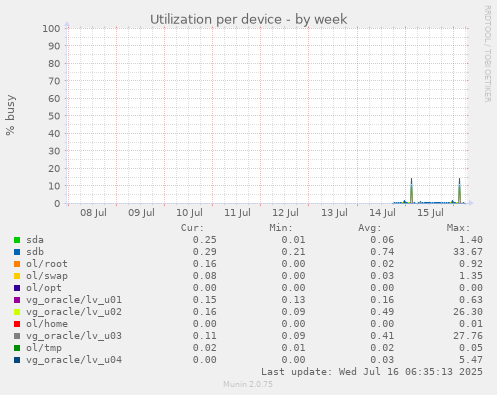Screen dimensions: 497x395
Task: Click the 09 Jul axis label
Action: 141,213
